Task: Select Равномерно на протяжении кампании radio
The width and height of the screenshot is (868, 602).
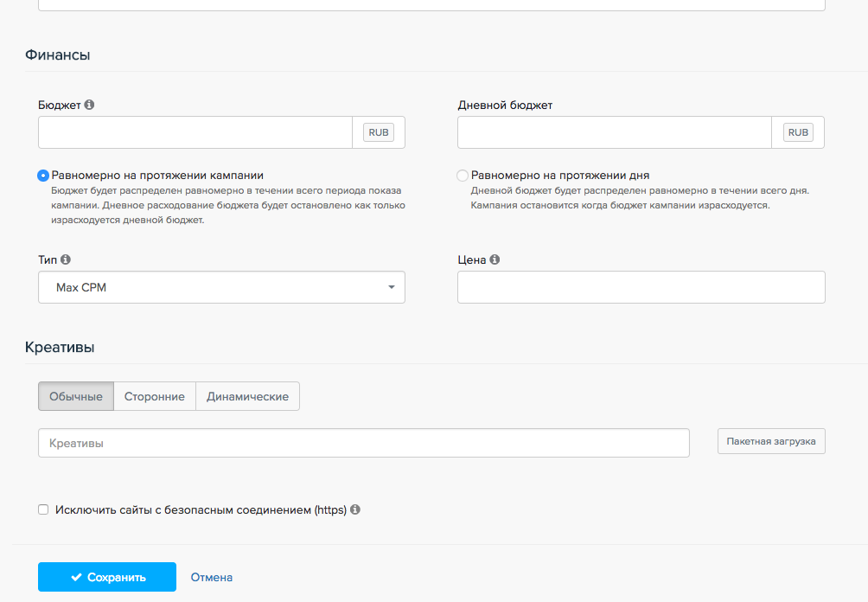Action: click(43, 176)
